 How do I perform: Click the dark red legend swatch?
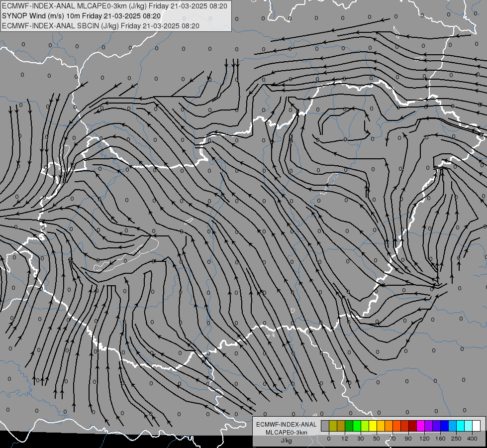pyautogui.click(x=413, y=426)
